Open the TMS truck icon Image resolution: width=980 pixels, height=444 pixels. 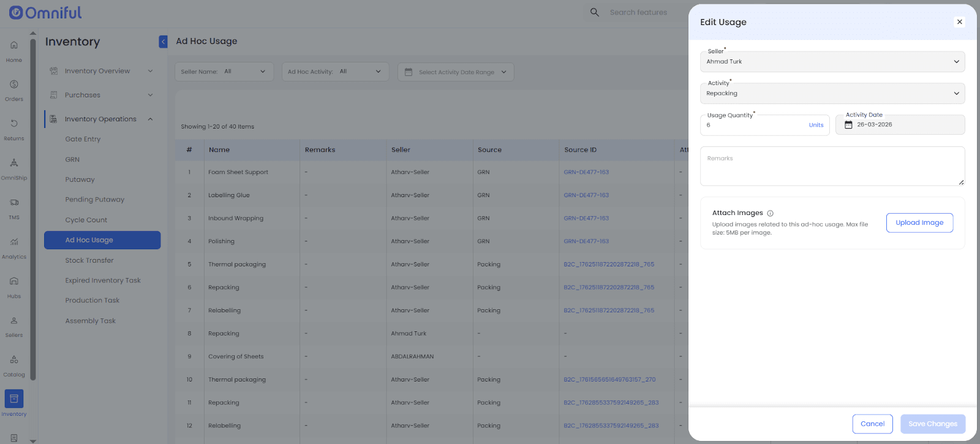click(x=14, y=203)
